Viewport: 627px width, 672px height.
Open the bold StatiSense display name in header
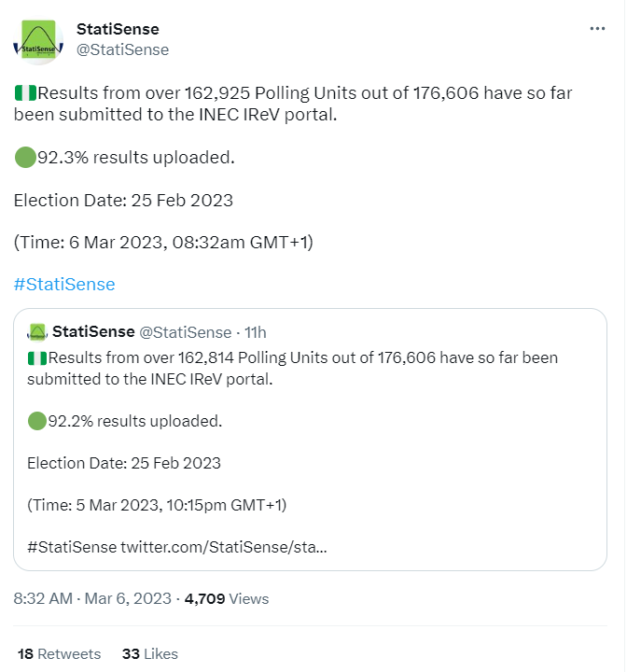118,29
